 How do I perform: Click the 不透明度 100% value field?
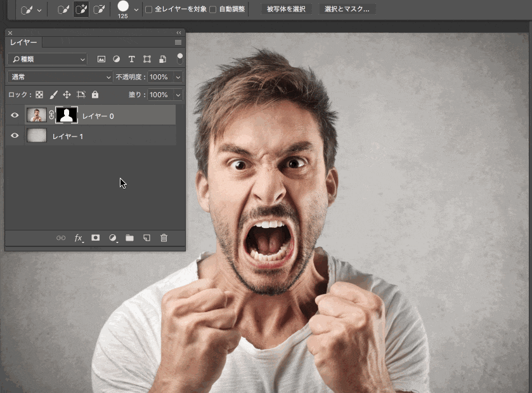point(160,77)
